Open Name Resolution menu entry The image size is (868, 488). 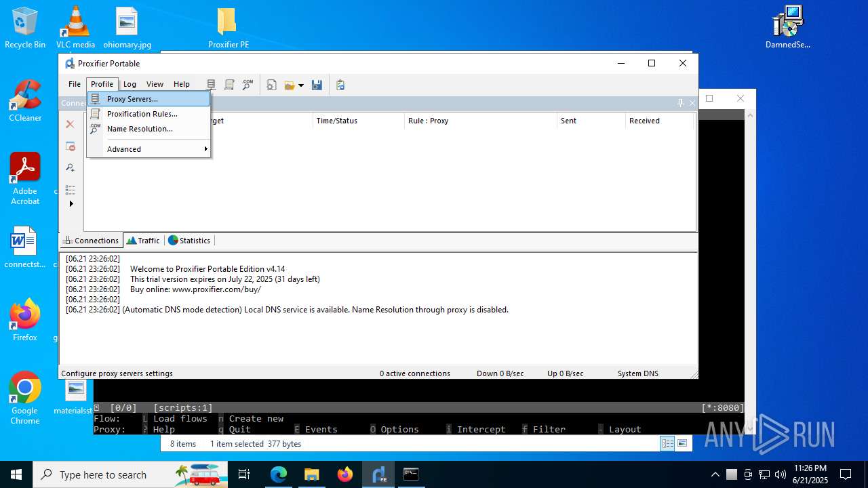click(x=149, y=129)
